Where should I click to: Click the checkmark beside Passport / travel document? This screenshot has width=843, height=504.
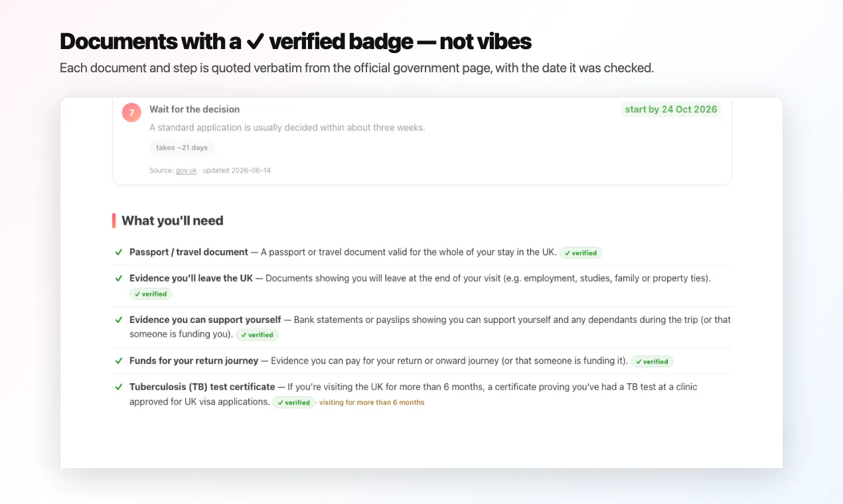[x=119, y=252]
